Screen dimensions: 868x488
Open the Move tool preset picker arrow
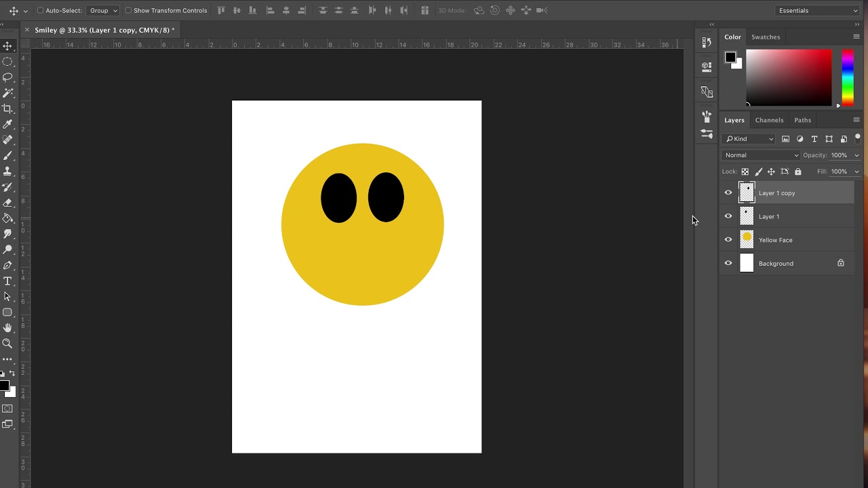(25, 11)
